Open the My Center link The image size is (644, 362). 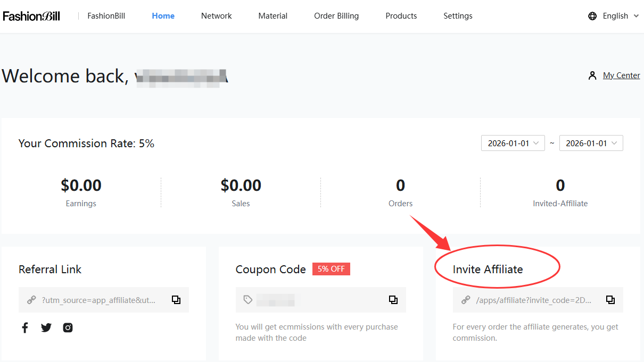click(621, 75)
